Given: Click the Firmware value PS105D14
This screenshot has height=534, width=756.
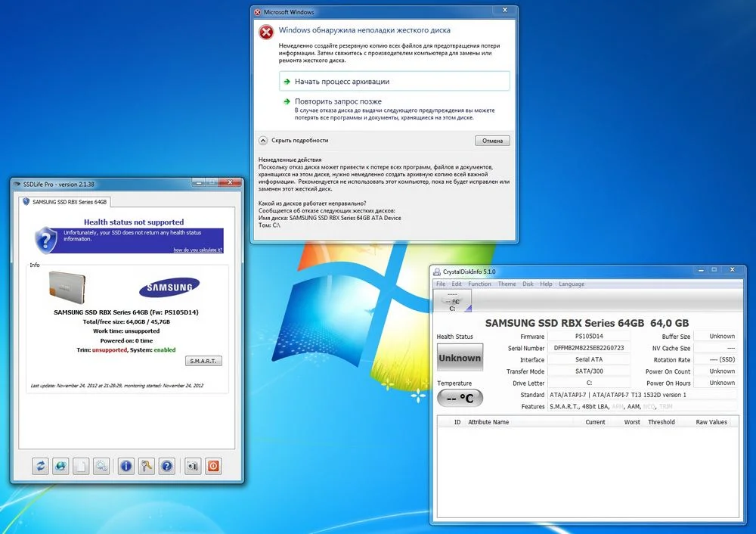Looking at the screenshot, I should coord(589,337).
